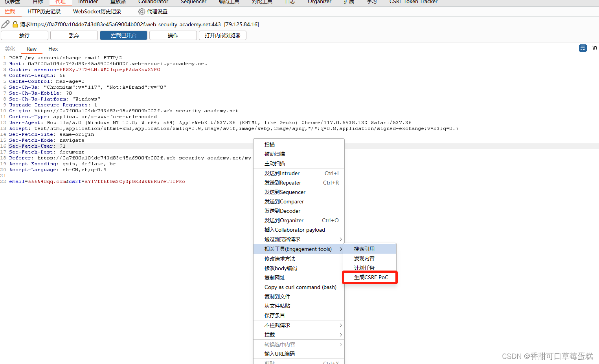Image resolution: width=599 pixels, height=364 pixels.
Task: Click the email and csrf body line
Action: (x=97, y=181)
